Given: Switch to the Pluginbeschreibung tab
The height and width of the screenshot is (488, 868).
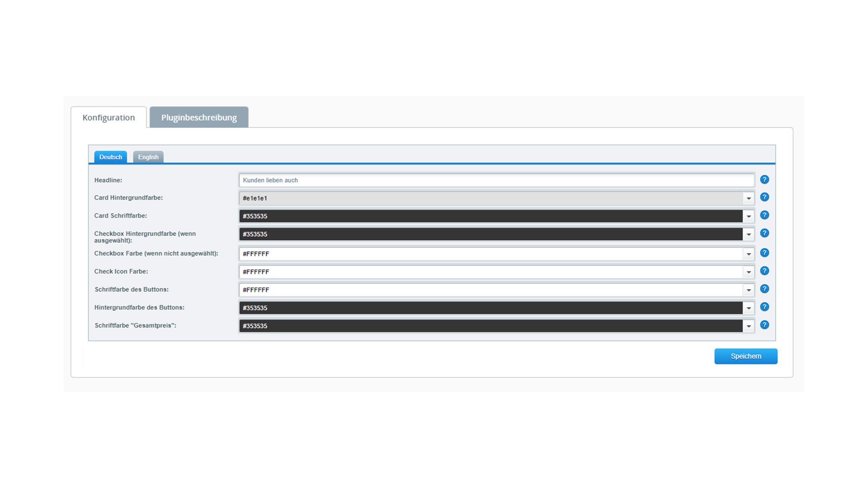Looking at the screenshot, I should pyautogui.click(x=199, y=117).
